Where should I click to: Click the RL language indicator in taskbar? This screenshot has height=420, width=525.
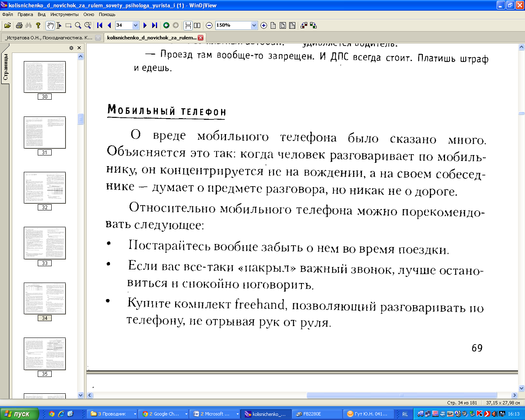click(405, 414)
